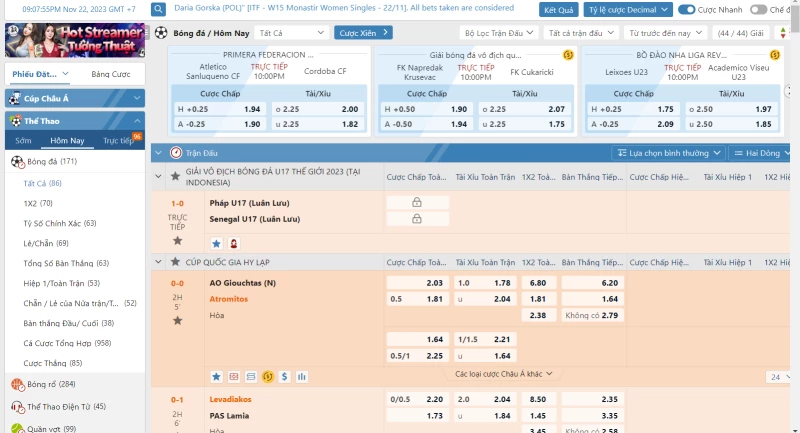Click the search magnifier icon in the top bar
Viewport: 800px width, 433px height.
(x=158, y=9)
